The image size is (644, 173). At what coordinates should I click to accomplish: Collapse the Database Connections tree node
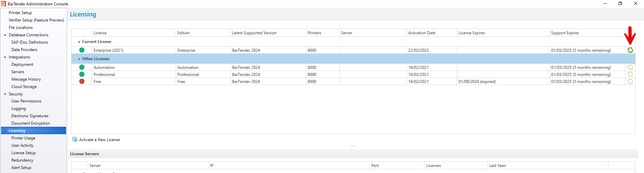5,35
